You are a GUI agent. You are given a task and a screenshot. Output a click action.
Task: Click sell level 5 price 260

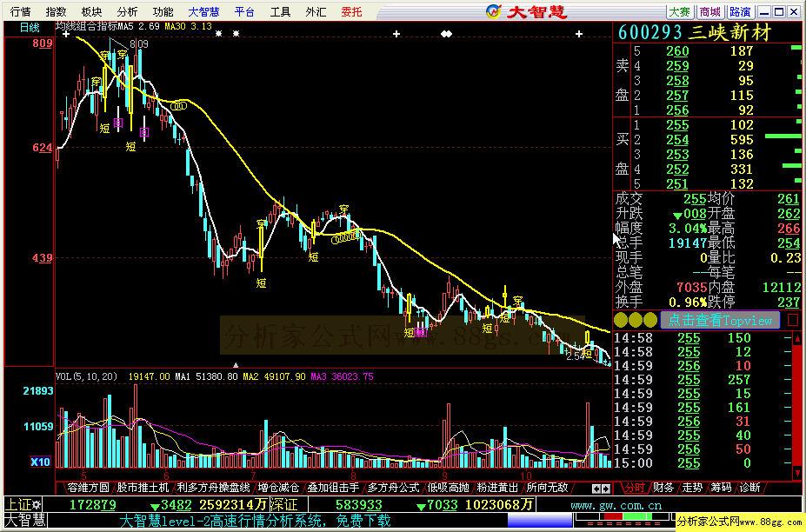click(677, 51)
